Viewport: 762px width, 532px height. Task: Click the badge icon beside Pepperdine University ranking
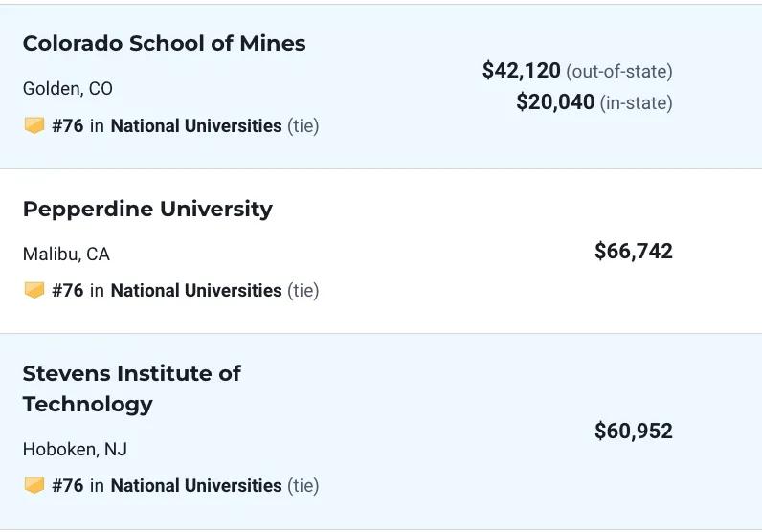pyautogui.click(x=34, y=291)
